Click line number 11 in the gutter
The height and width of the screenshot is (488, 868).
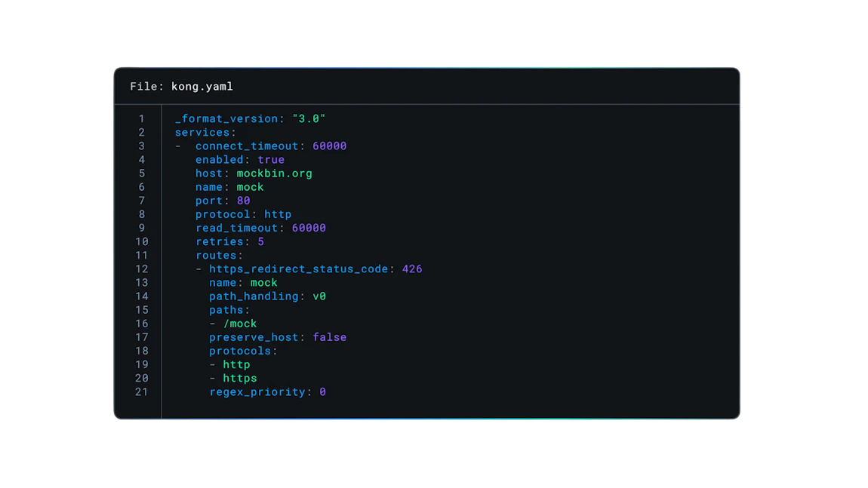coord(142,256)
